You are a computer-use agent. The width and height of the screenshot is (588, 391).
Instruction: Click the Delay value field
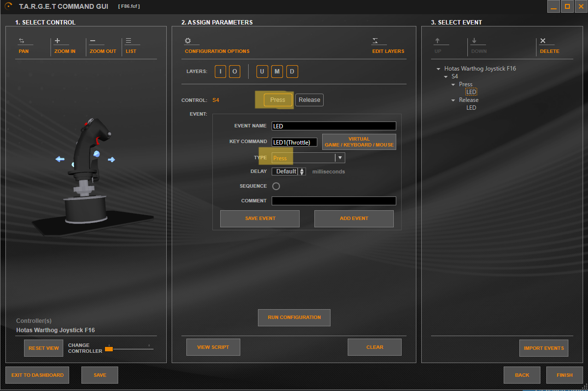pos(285,171)
